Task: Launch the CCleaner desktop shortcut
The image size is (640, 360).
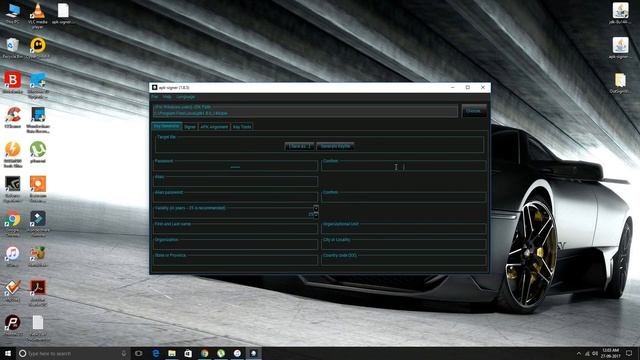Action: (13, 117)
